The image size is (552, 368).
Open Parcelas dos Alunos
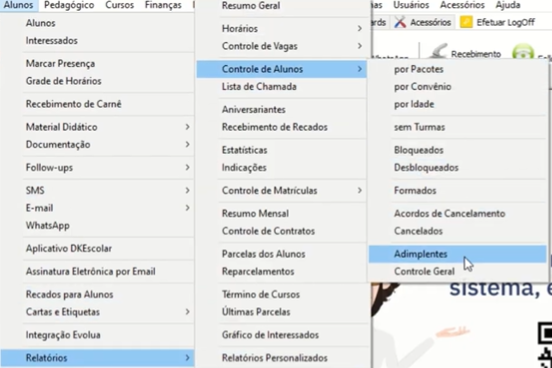pos(263,254)
